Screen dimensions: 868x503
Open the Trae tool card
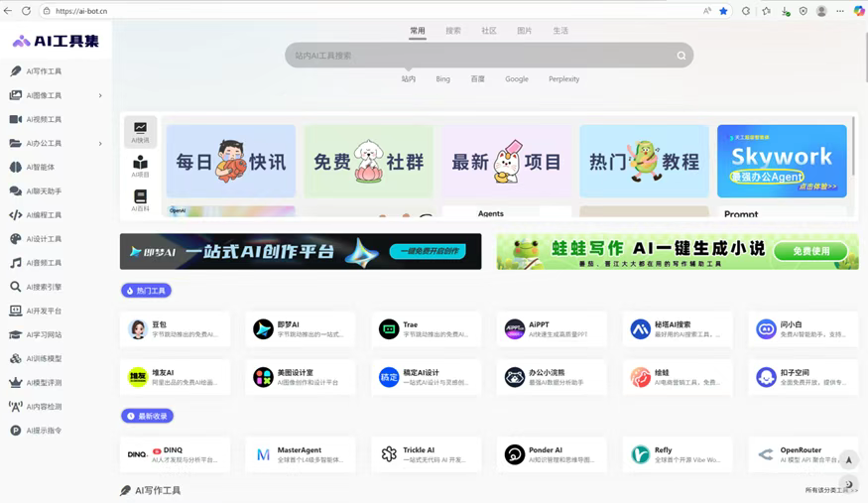click(x=427, y=329)
